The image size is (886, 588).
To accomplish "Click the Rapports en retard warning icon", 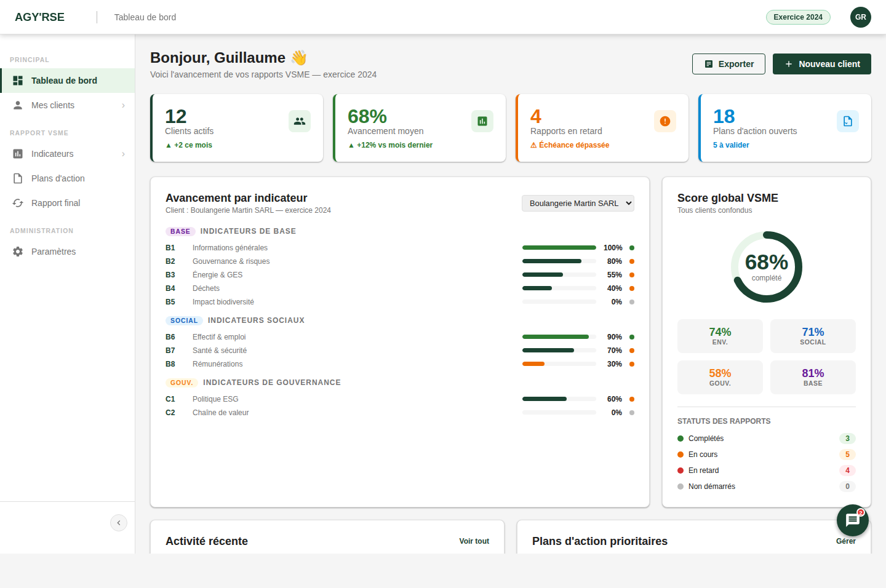I will pos(665,121).
